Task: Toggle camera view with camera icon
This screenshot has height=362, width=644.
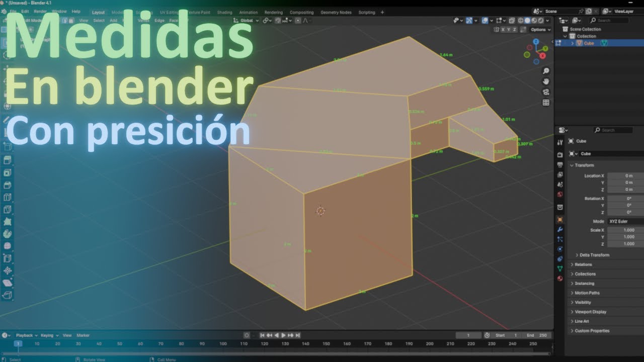Action: pos(546,92)
